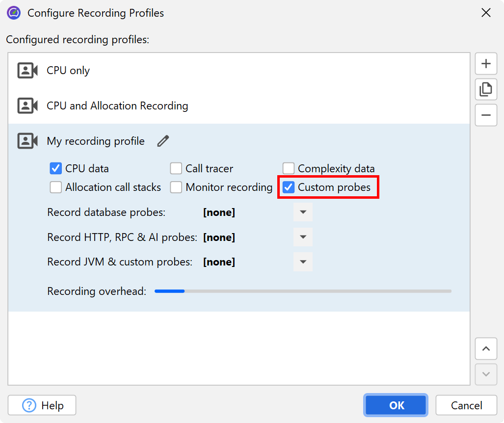Select CPU and Allocation Recording profile
The width and height of the screenshot is (504, 423).
[x=117, y=106]
